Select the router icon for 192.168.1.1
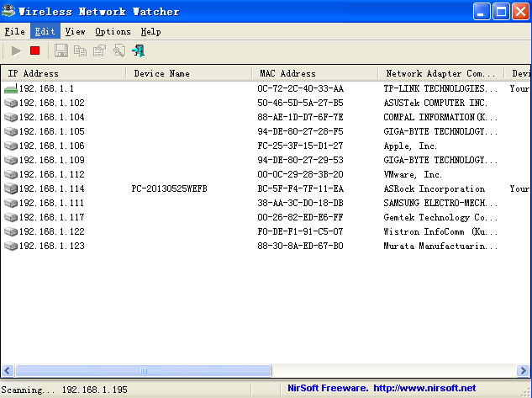532x398 pixels. click(x=10, y=88)
